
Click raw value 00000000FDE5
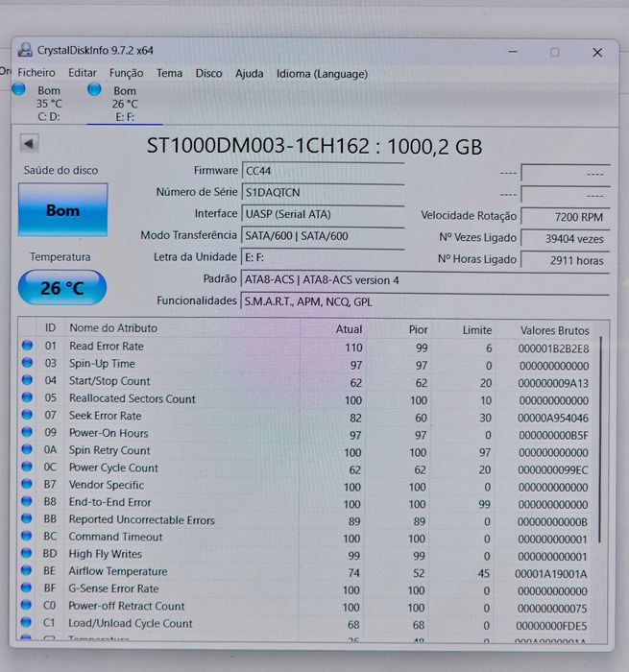(x=551, y=626)
